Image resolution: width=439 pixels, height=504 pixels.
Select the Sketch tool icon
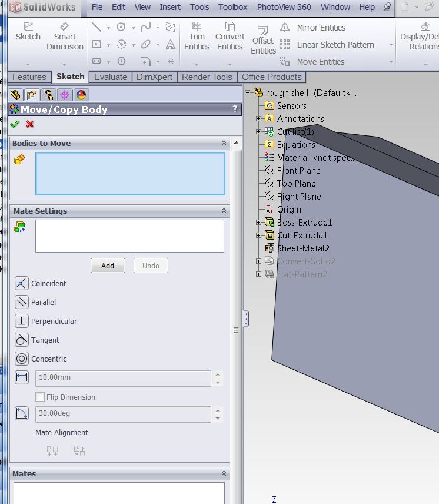[28, 31]
